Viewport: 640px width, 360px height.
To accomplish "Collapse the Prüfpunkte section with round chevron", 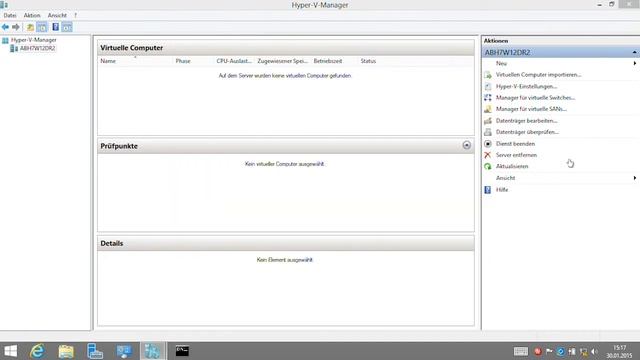I will [x=467, y=145].
